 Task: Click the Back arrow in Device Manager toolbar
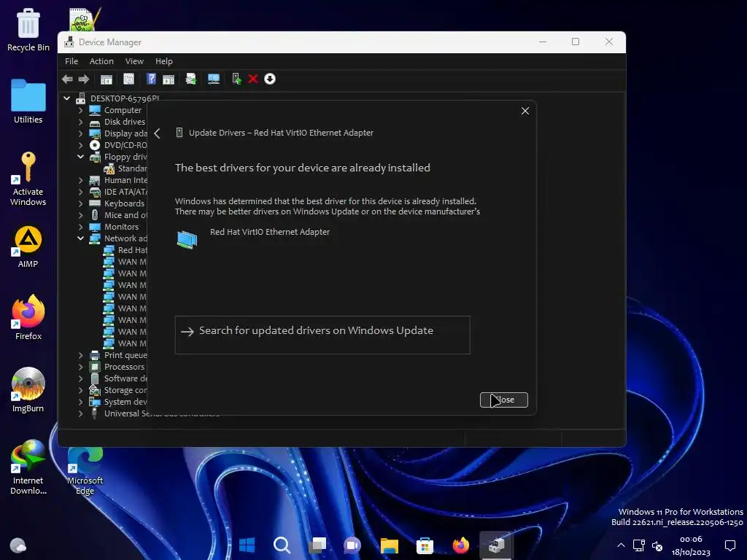click(67, 79)
